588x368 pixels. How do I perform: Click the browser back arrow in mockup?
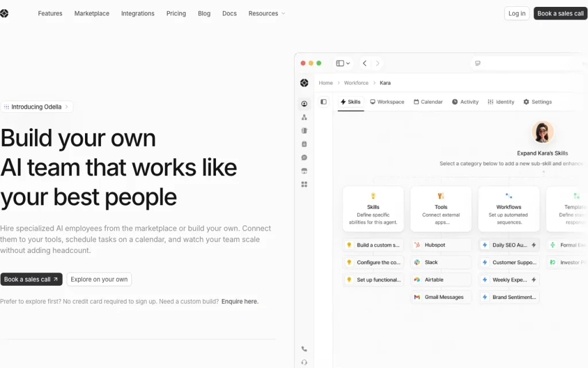(x=365, y=63)
